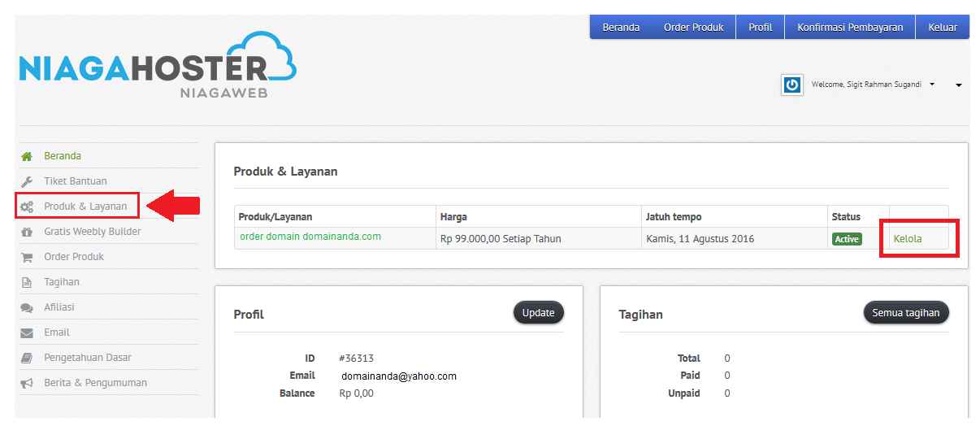Click the ID value #36313
The width and height of the screenshot is (980, 439).
point(357,359)
